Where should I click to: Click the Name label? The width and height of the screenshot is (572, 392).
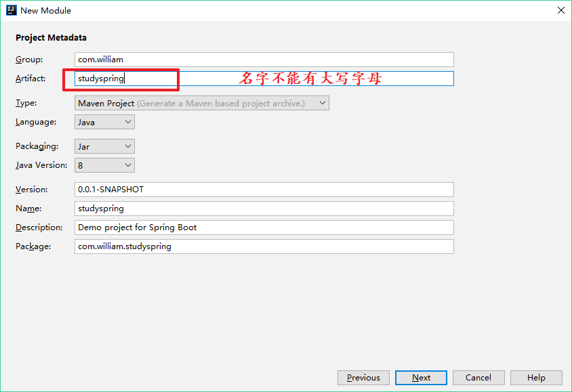click(x=28, y=209)
